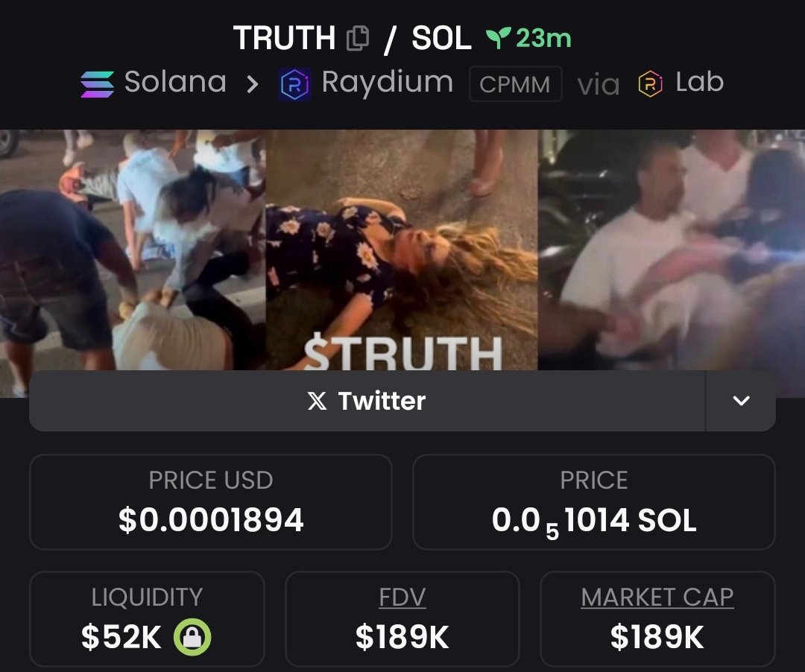
Task: Click the SOL price value box
Action: [594, 502]
